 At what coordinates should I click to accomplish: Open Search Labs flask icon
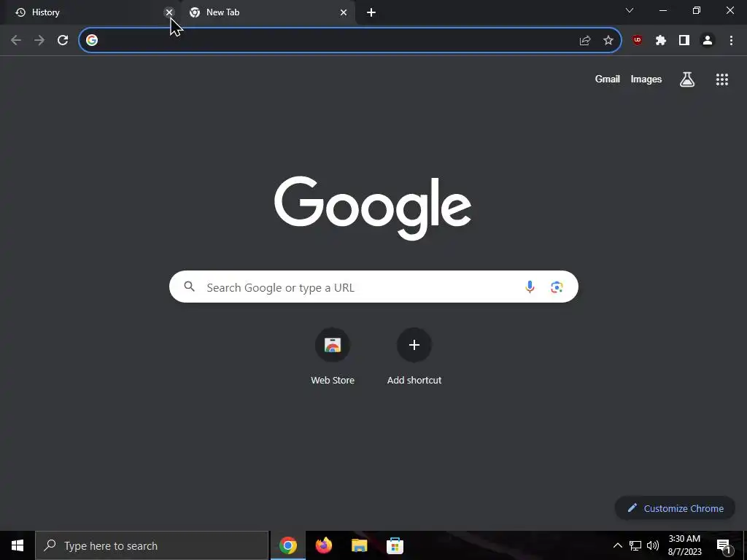pos(687,79)
